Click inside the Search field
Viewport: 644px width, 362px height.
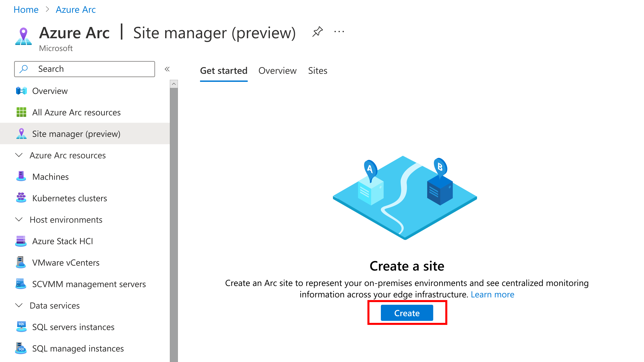coord(85,69)
